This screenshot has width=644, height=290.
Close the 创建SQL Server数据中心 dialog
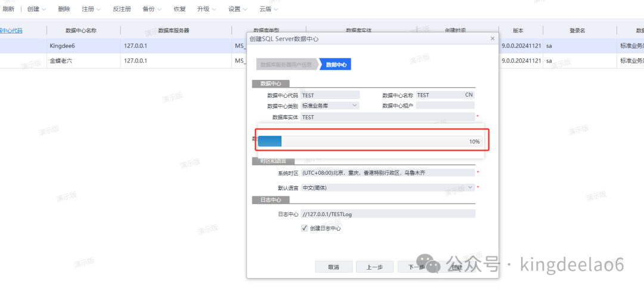coord(492,38)
